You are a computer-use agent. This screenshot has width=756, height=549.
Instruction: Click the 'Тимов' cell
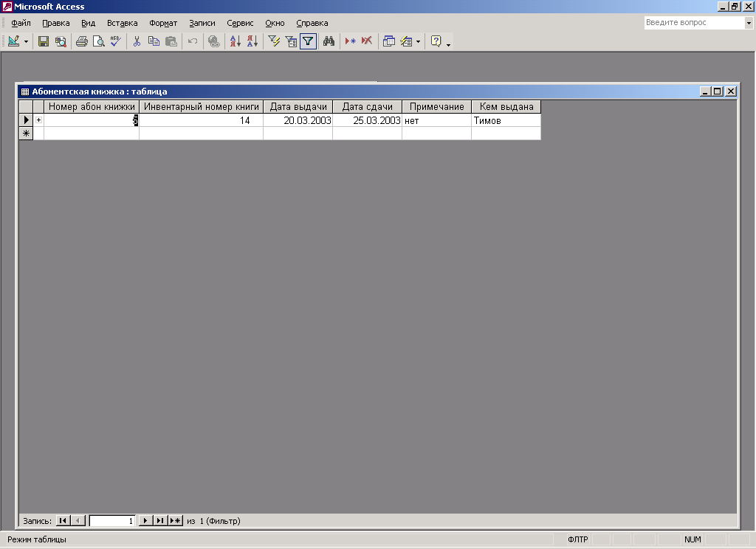click(506, 120)
